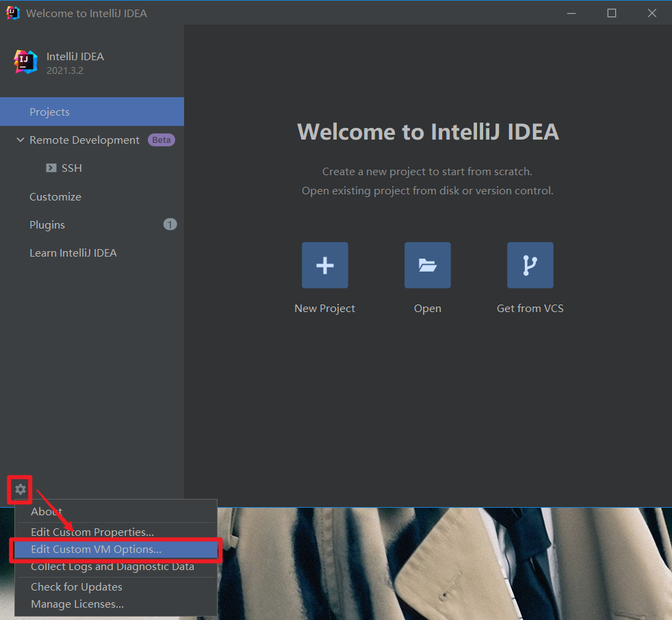This screenshot has height=620, width=672.
Task: Maximize the Welcome window
Action: [x=612, y=13]
